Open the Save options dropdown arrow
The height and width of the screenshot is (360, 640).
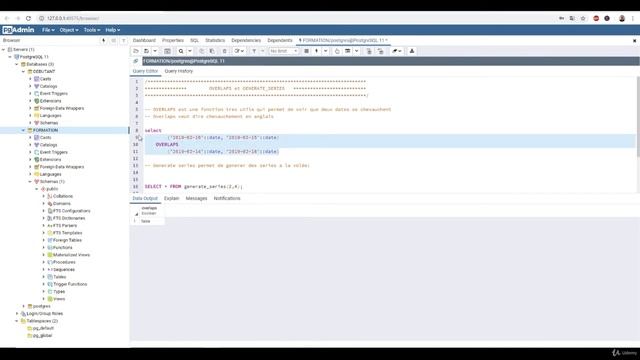(155, 51)
